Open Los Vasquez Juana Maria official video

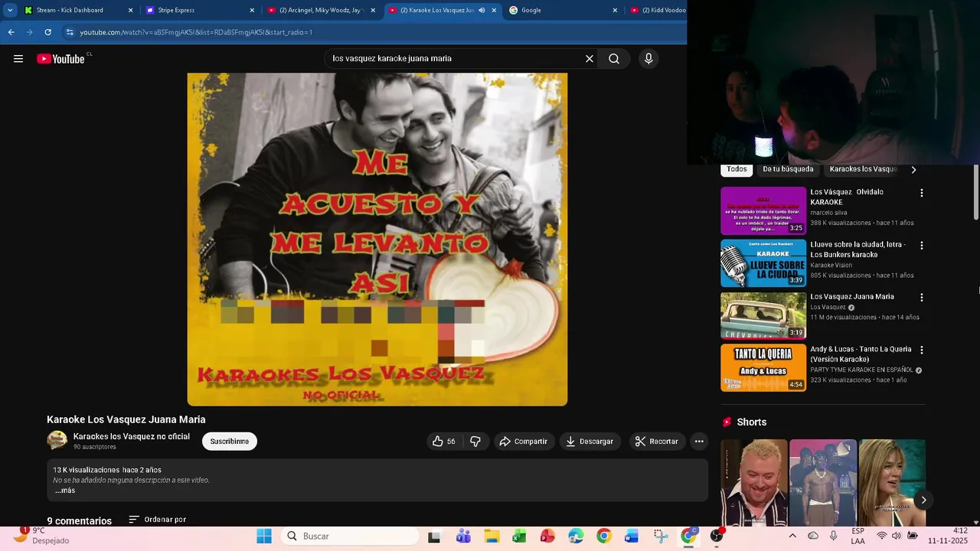click(x=763, y=315)
